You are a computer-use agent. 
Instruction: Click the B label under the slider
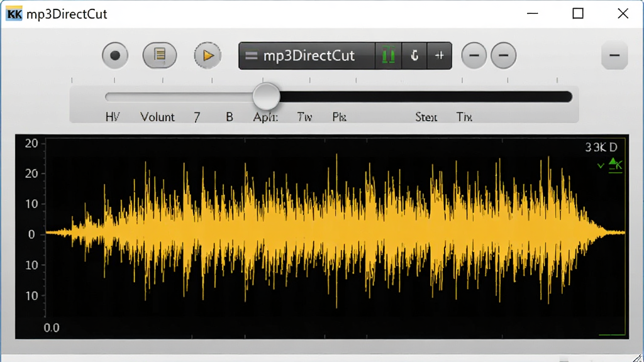(230, 117)
